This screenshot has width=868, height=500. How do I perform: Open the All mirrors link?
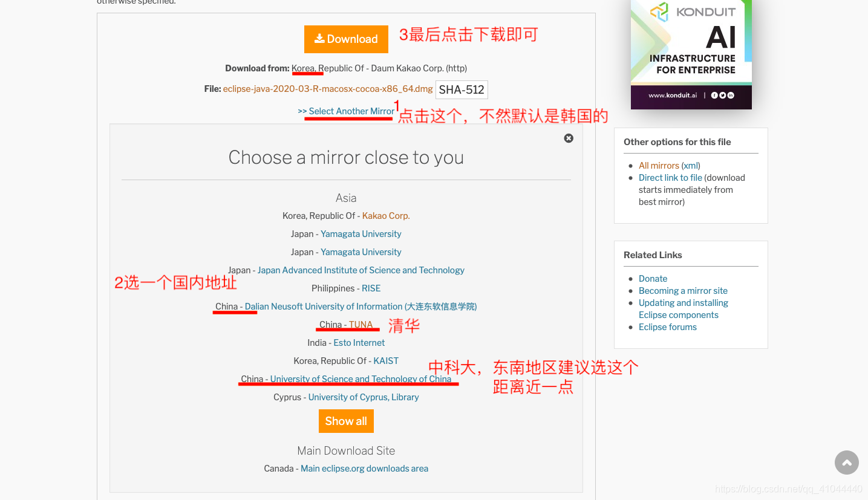pyautogui.click(x=659, y=166)
